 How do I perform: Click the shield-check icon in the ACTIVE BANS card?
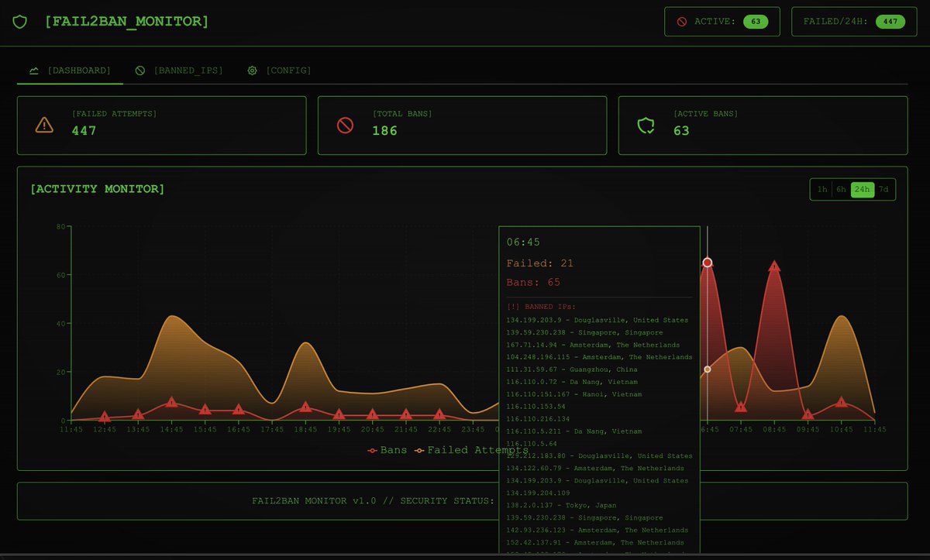[x=646, y=125]
